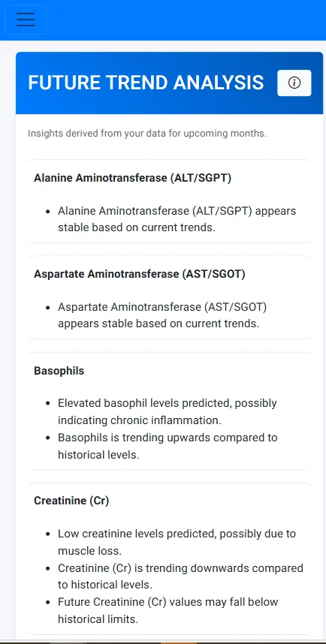This screenshot has height=644, width=326.
Task: Click the 'Basophils is trending upwards' bullet
Action: coord(168,446)
